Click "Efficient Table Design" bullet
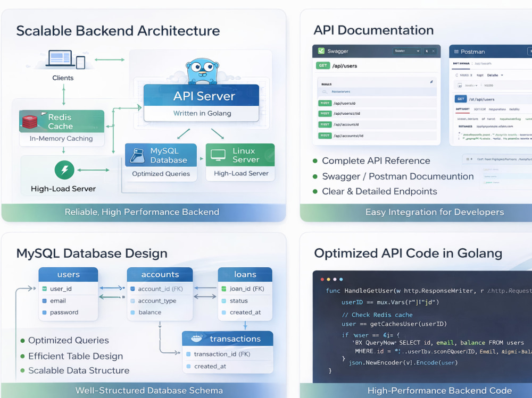 tap(76, 356)
